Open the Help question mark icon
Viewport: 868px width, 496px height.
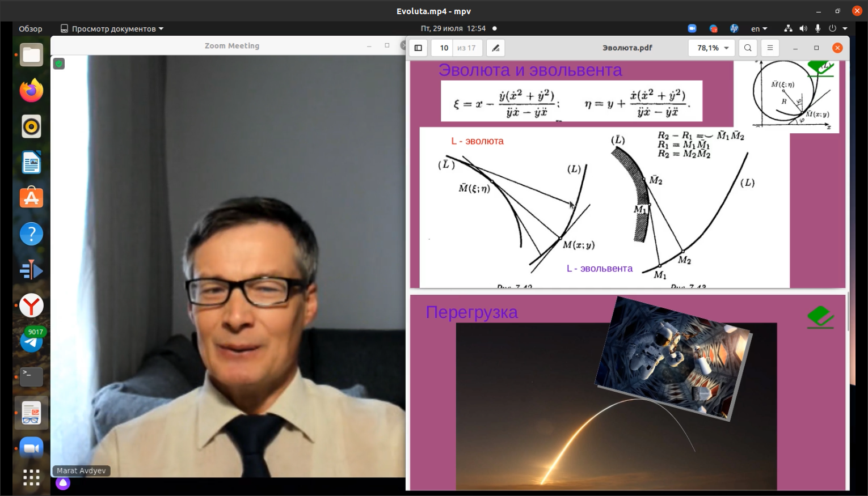(31, 234)
